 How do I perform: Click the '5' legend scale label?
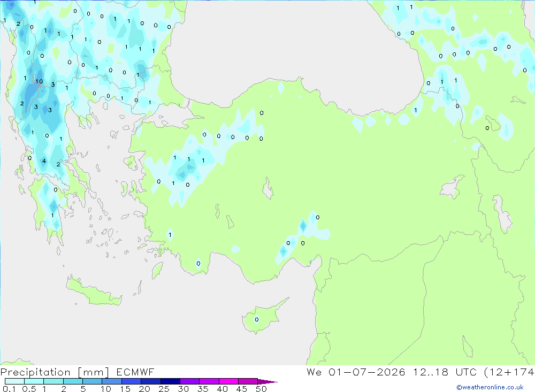pos(83,389)
